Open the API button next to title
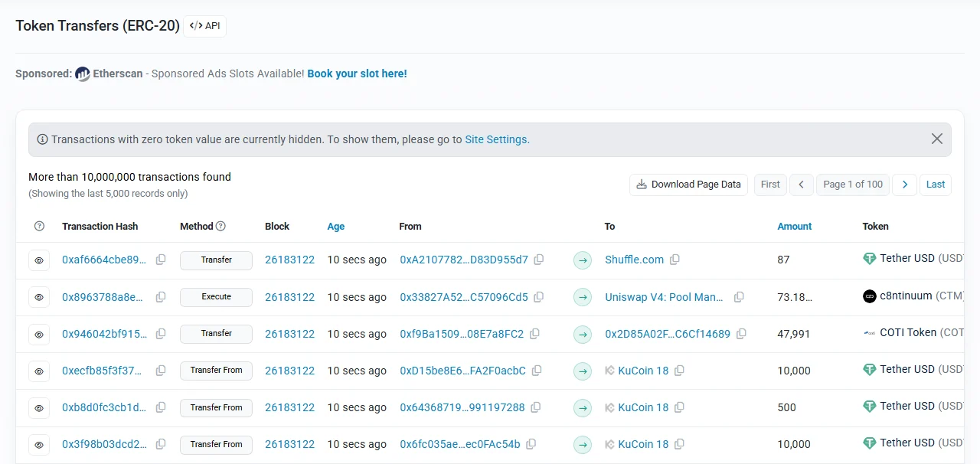Viewport: 980px width, 464px height. click(x=205, y=26)
